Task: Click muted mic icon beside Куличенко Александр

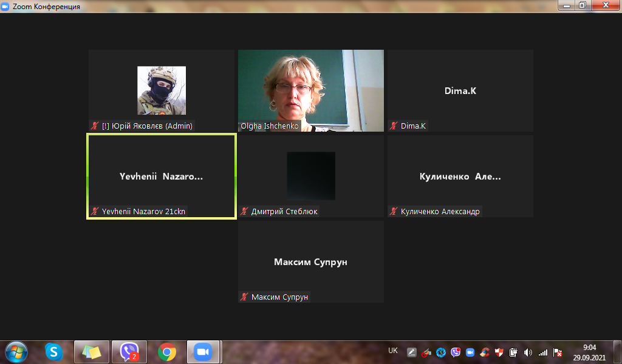Action: (394, 212)
